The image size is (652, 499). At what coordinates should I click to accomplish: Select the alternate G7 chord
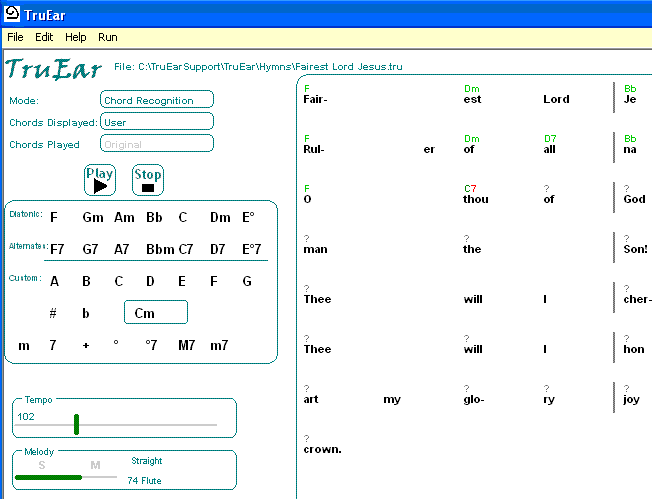tap(90, 249)
